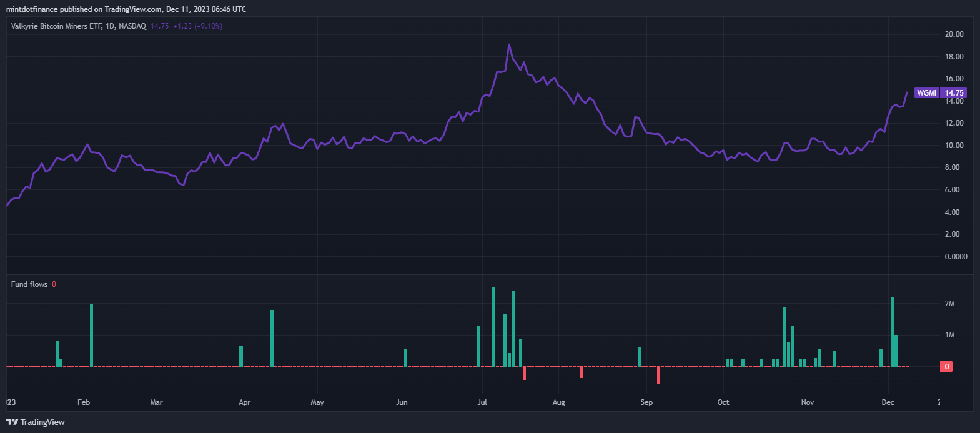Click the TradingView logo in the footer
Viewport: 980px width, 433px height.
coord(36,422)
